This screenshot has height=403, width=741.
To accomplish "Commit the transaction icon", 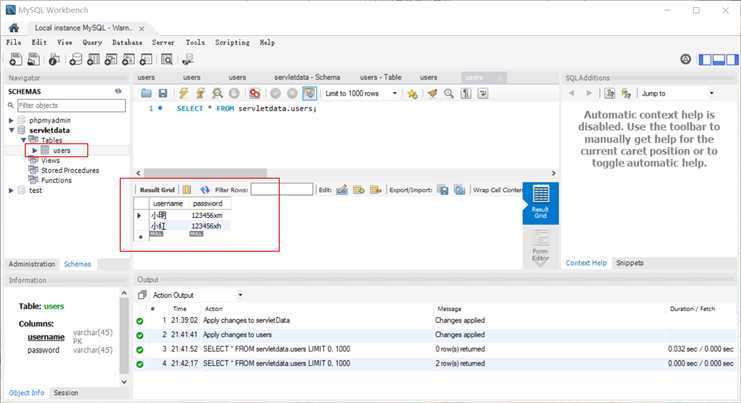I will 276,94.
